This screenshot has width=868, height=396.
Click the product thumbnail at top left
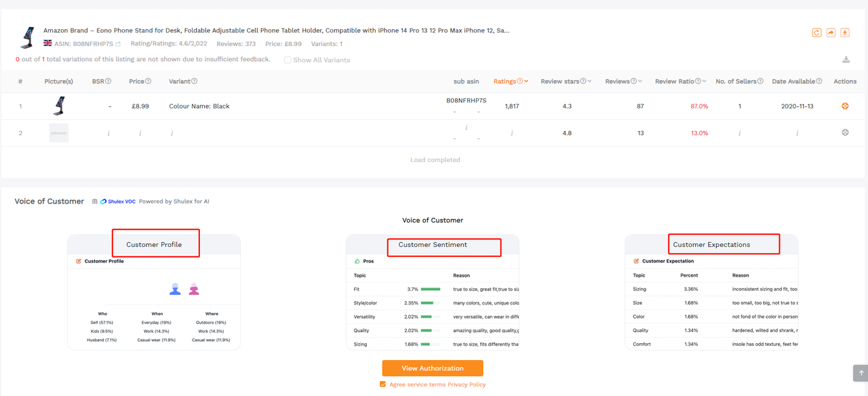pyautogui.click(x=28, y=37)
